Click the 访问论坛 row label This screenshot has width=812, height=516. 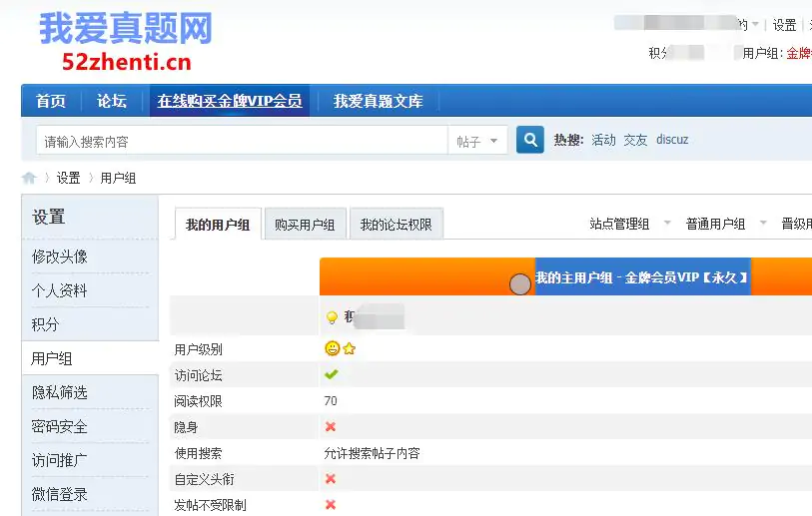[199, 375]
